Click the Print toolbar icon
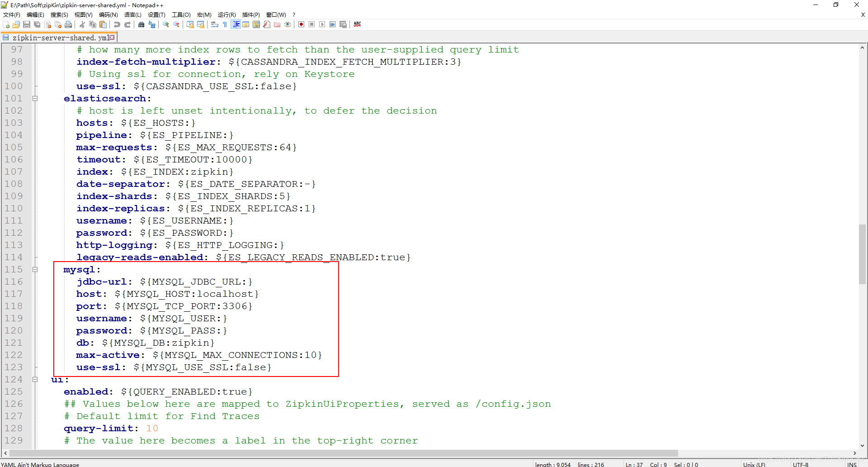 (68, 24)
